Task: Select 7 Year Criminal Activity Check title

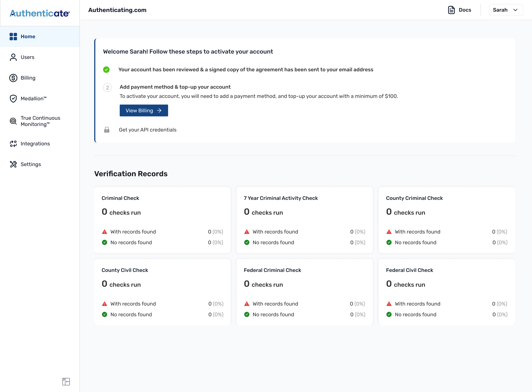Action: (x=281, y=198)
